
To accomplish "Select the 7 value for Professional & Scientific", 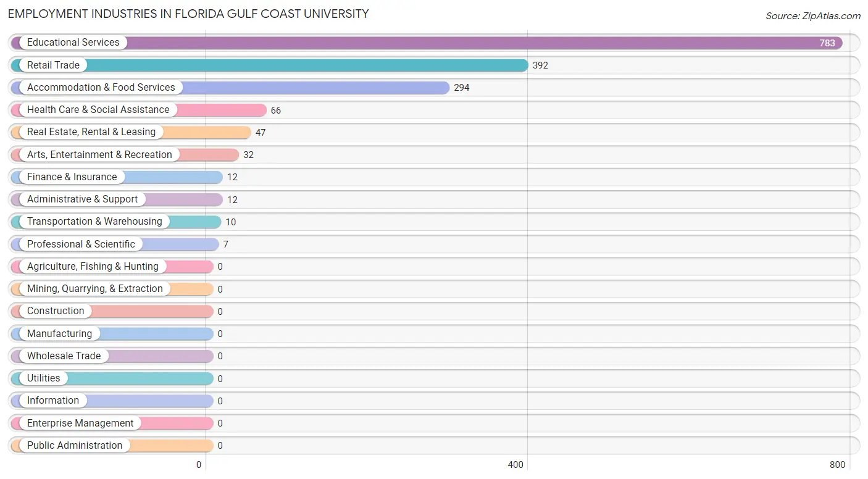I will click(226, 244).
